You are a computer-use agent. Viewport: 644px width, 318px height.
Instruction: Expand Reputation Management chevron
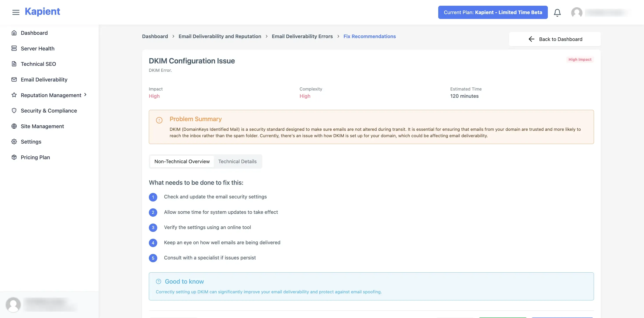(x=85, y=95)
